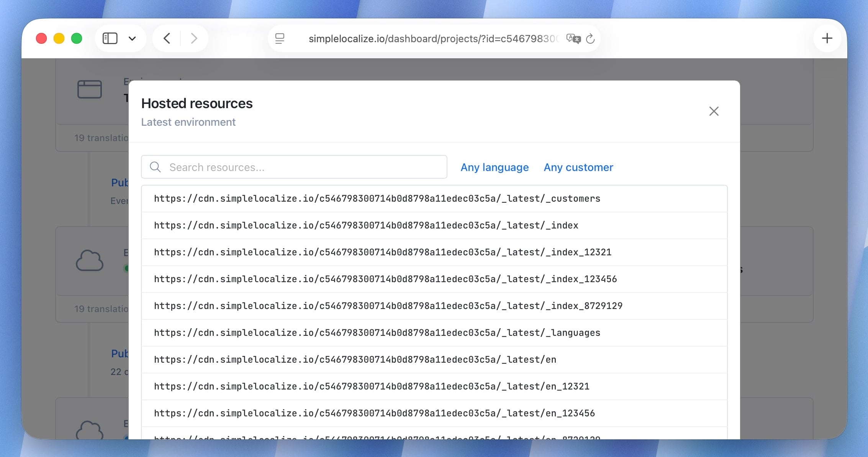Click the yellow minimize traffic light
This screenshot has width=868, height=457.
point(59,38)
